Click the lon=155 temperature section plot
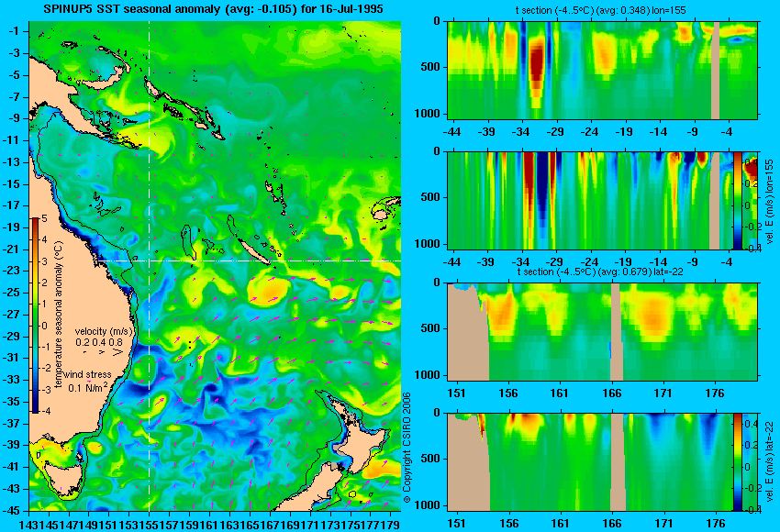This screenshot has height=532, width=780. pos(603,70)
